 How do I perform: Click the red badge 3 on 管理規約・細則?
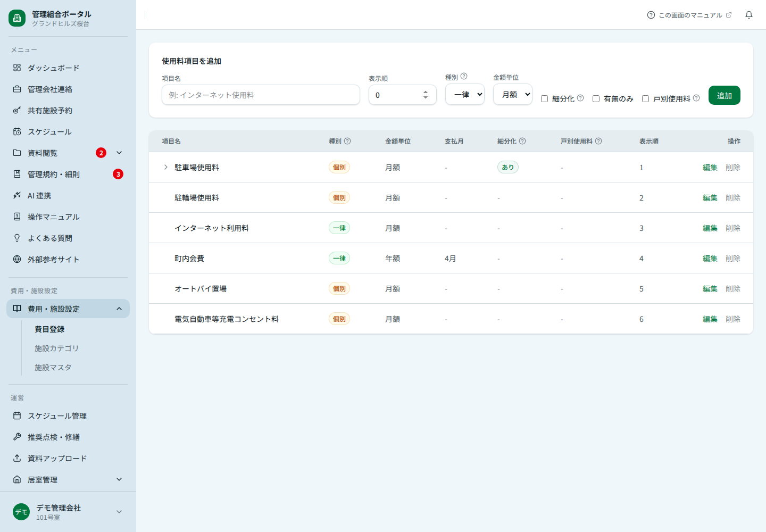tap(118, 174)
